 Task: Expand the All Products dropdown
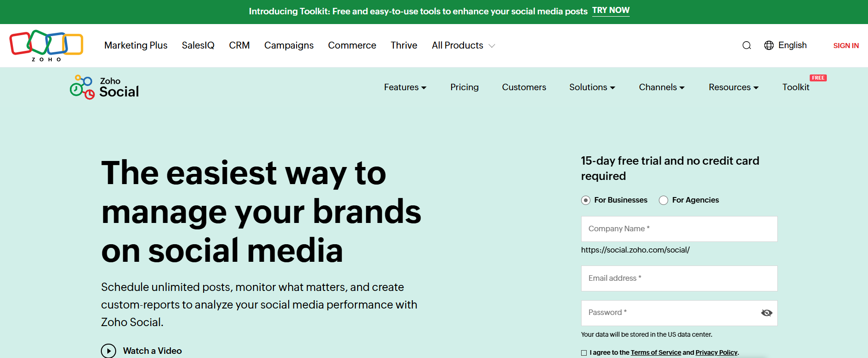(x=463, y=45)
